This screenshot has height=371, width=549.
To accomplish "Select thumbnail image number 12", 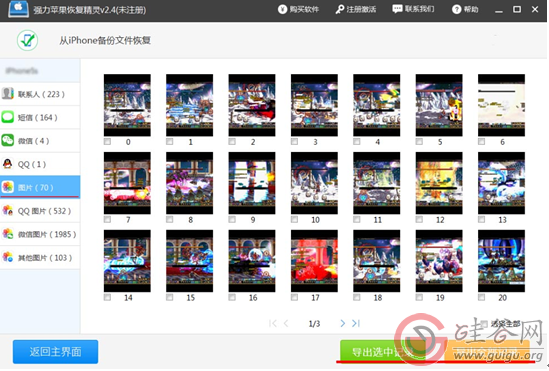I will pyautogui.click(x=439, y=183).
